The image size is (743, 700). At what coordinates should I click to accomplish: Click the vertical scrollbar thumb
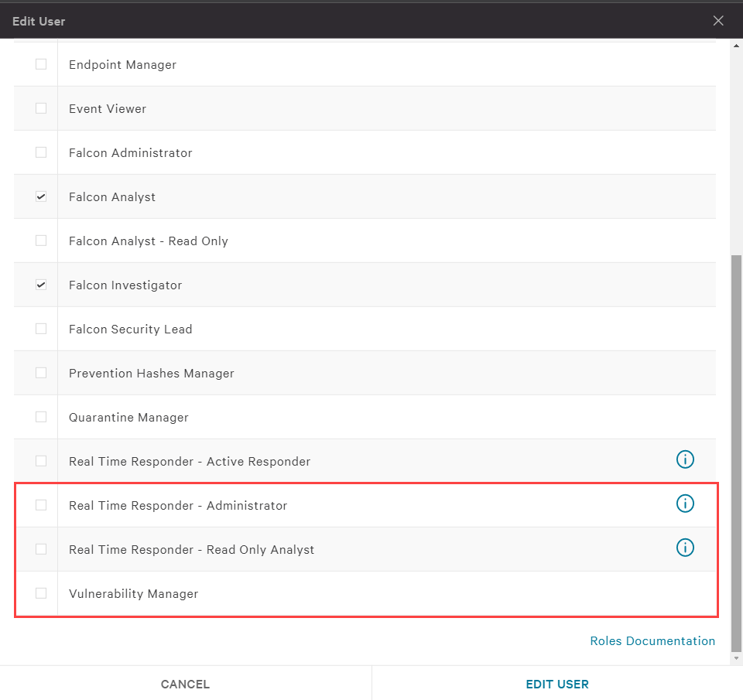(736, 454)
